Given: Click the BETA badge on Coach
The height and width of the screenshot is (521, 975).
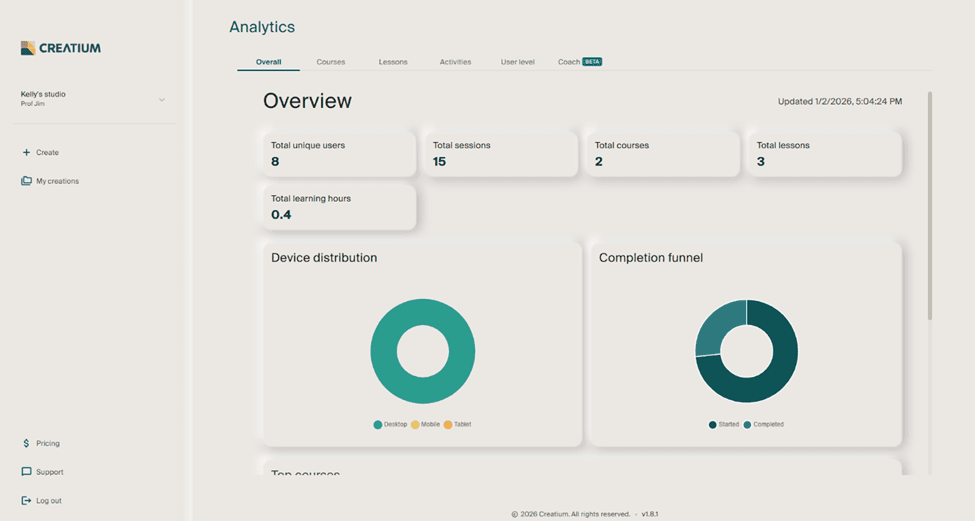Looking at the screenshot, I should click(x=592, y=62).
